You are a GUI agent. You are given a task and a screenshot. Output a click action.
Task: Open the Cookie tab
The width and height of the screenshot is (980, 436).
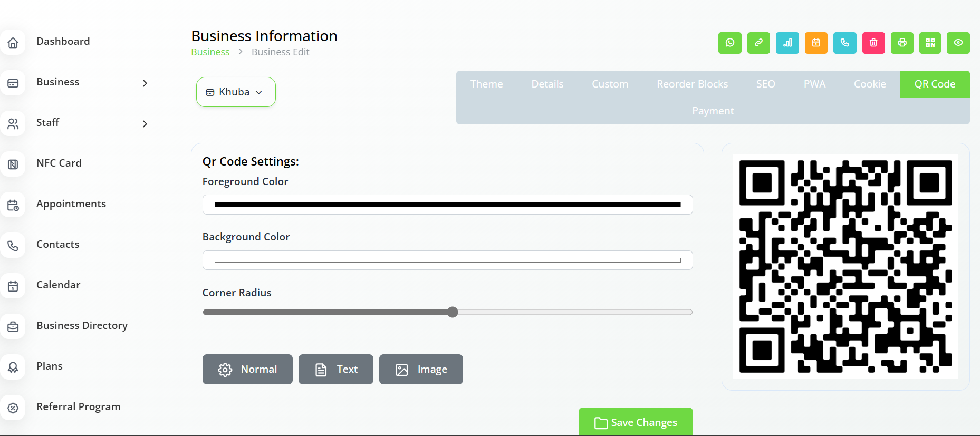870,84
